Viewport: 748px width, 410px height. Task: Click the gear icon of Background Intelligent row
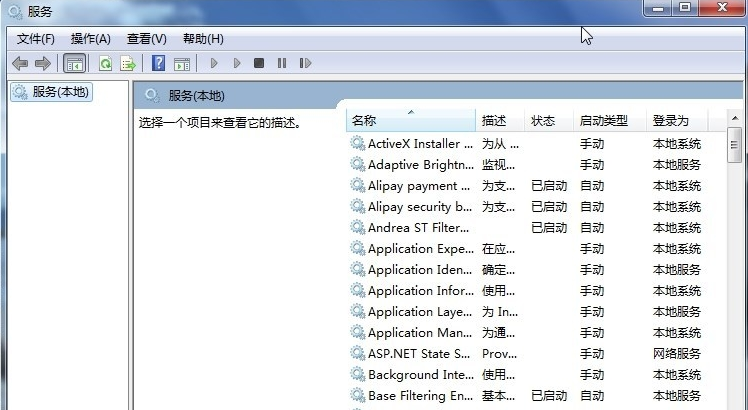(x=357, y=374)
